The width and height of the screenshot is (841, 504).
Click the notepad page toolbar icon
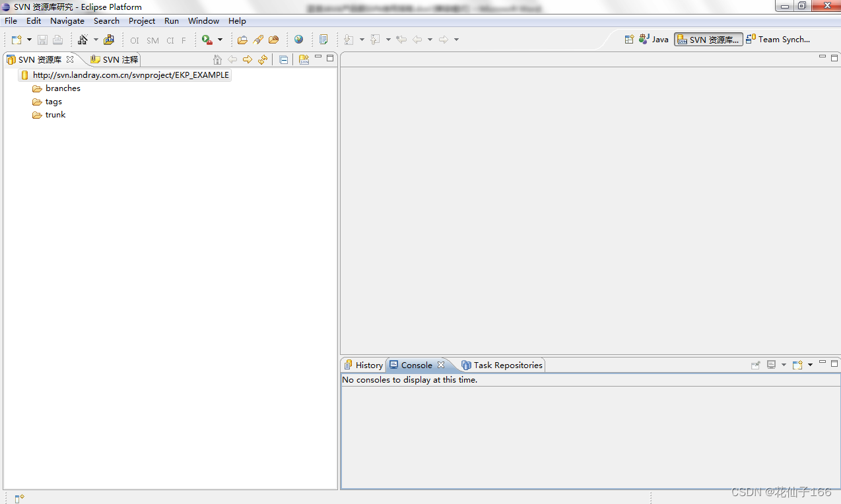tap(323, 40)
